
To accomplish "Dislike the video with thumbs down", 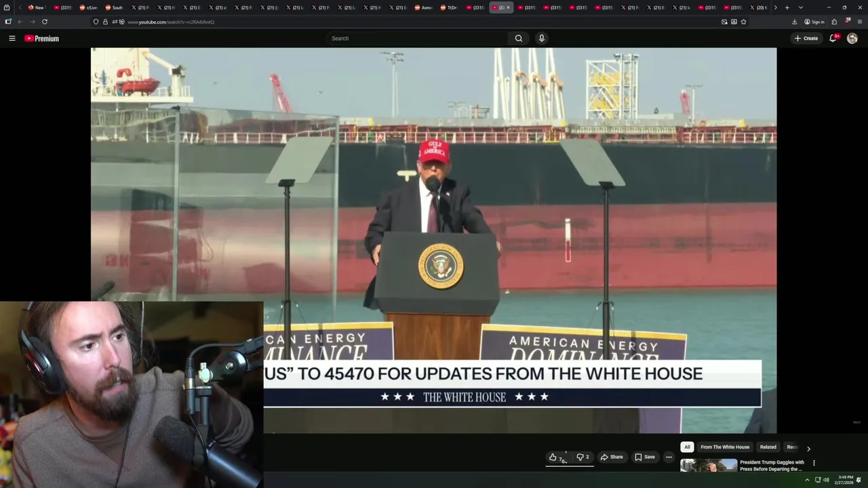I will tap(583, 457).
